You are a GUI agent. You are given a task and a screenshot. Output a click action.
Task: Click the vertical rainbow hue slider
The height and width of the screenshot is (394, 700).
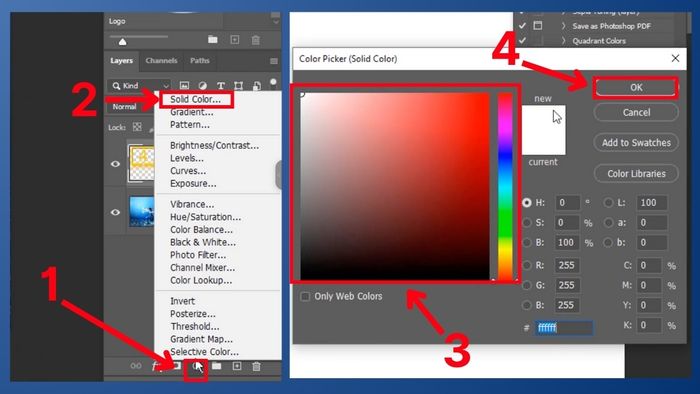tap(505, 186)
